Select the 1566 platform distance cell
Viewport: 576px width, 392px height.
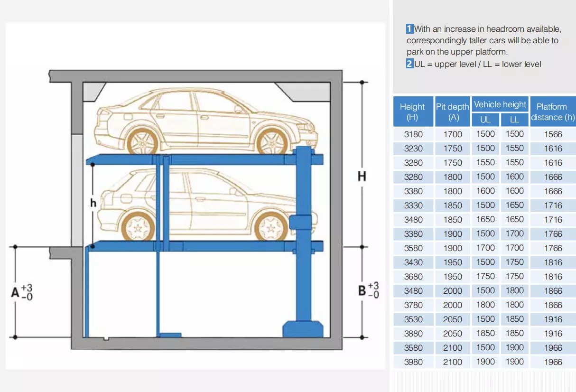(553, 134)
